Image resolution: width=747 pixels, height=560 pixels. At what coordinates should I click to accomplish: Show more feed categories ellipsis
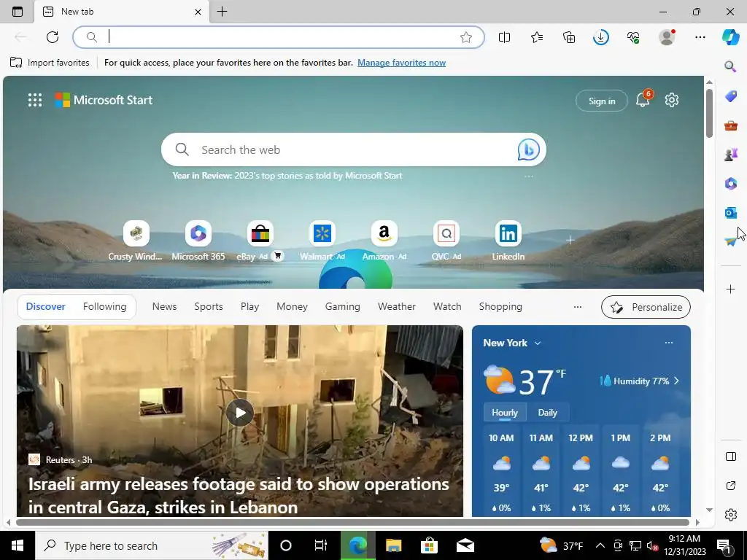click(578, 307)
